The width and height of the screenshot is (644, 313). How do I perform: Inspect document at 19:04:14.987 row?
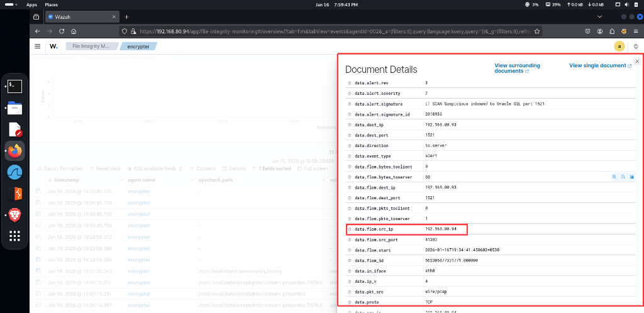pyautogui.click(x=38, y=305)
